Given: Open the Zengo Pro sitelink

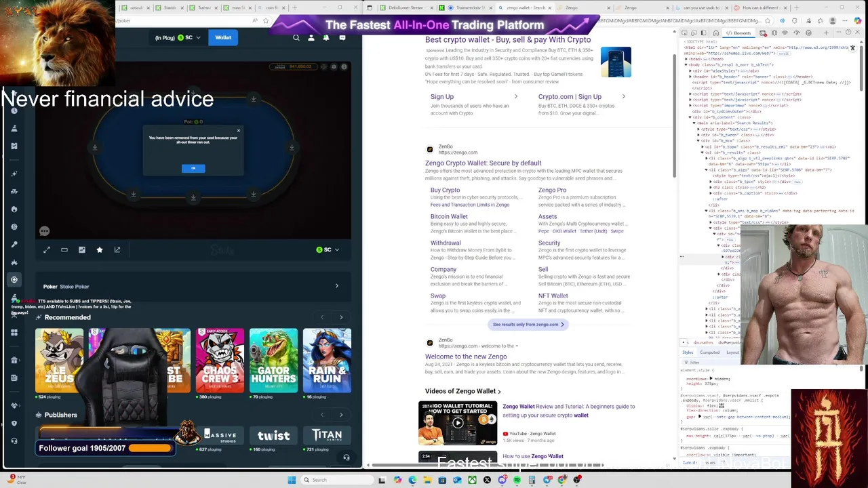Looking at the screenshot, I should 552,190.
